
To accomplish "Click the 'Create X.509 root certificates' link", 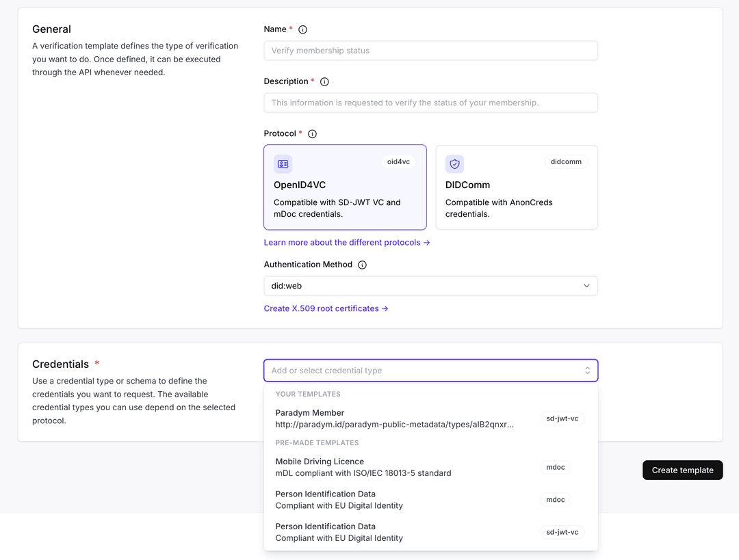I will [326, 308].
